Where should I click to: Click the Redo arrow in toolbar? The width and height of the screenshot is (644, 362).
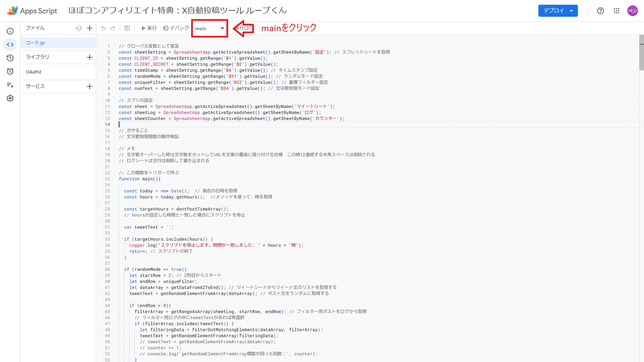click(113, 28)
